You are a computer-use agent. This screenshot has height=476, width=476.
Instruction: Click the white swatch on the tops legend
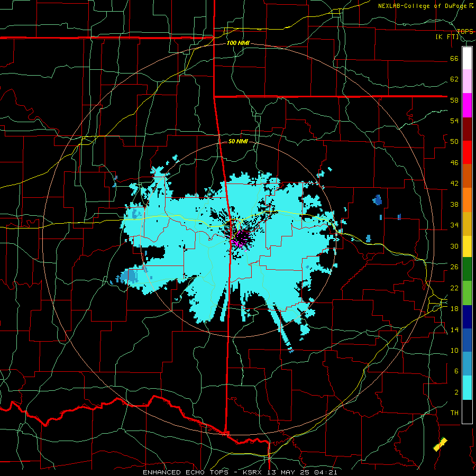point(467,58)
